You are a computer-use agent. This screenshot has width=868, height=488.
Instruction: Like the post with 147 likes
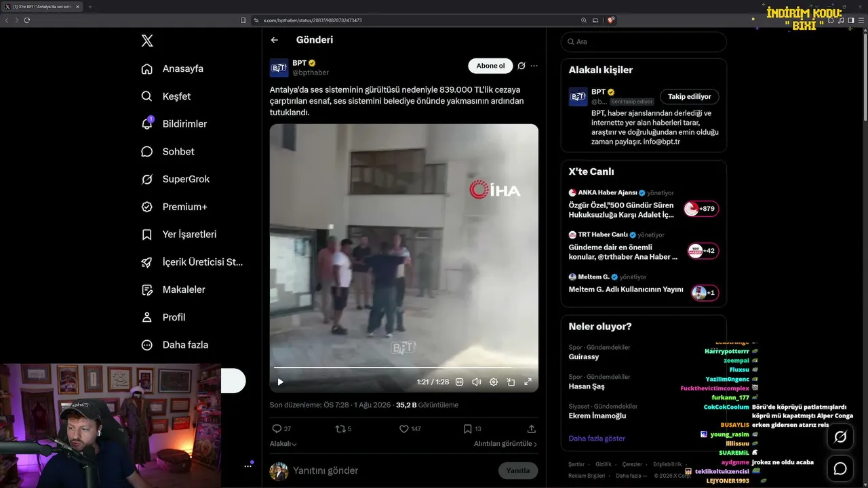pos(403,429)
